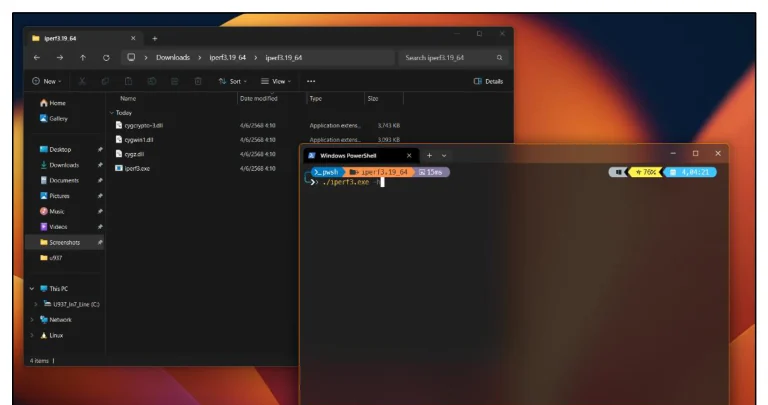The image size is (768, 405).
Task: Click the Copy icon in Explorer toolbar
Action: 105,81
